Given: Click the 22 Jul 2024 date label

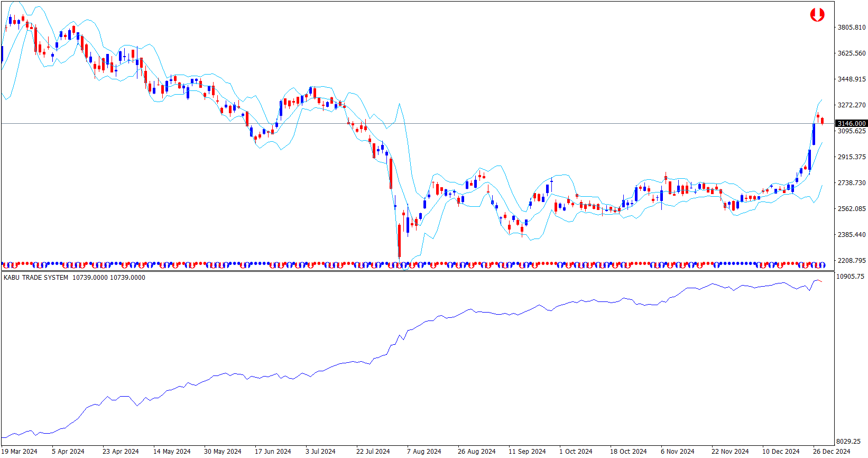Looking at the screenshot, I should [x=373, y=451].
